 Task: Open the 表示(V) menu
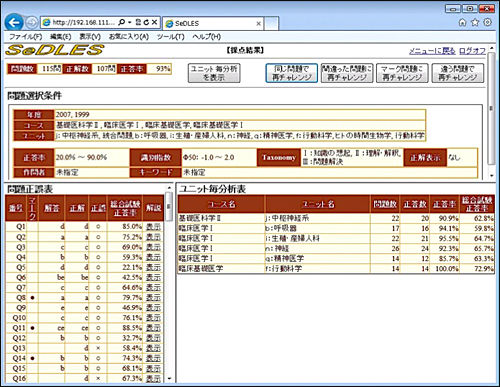90,37
